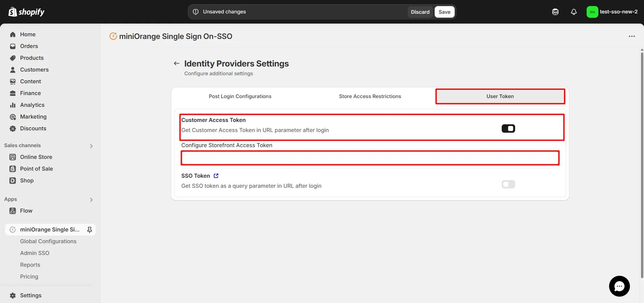Click the Discounts badge icon
The image size is (644, 303).
(13, 128)
